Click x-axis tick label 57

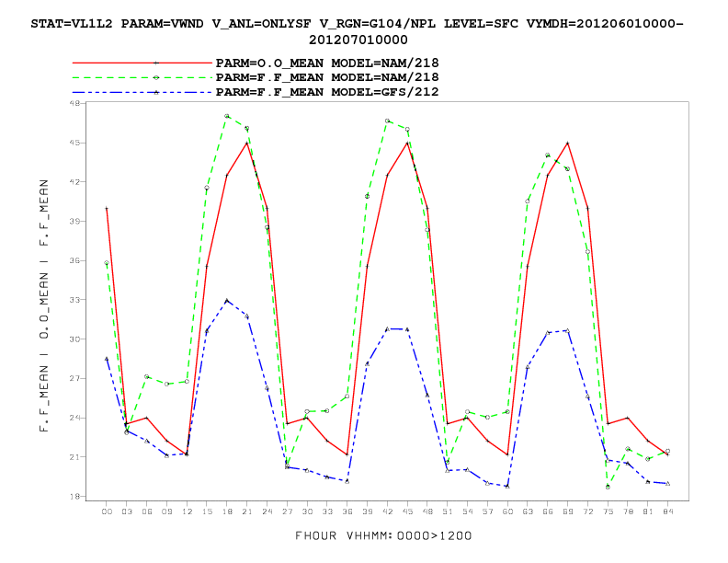(x=487, y=511)
